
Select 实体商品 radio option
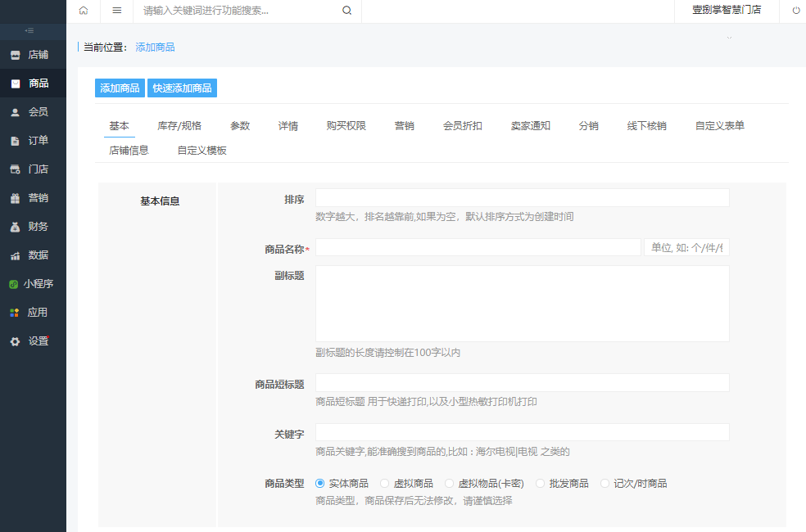tap(319, 483)
